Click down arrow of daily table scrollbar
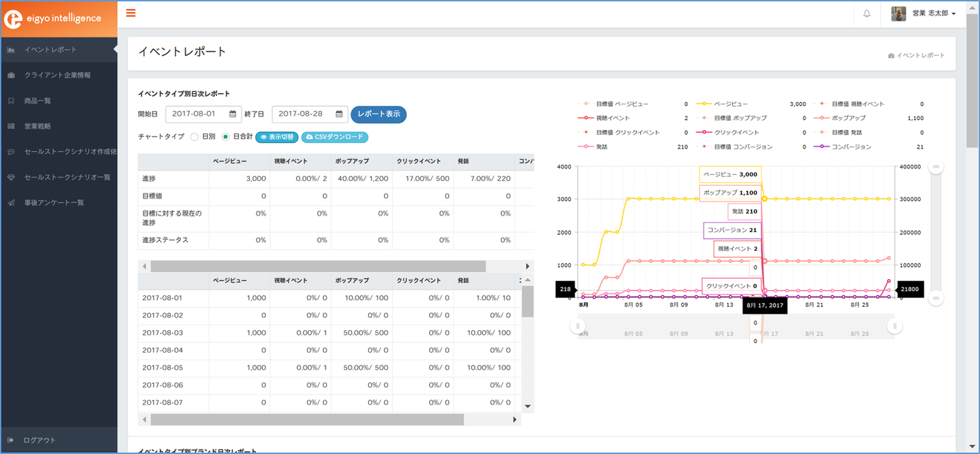 point(527,406)
